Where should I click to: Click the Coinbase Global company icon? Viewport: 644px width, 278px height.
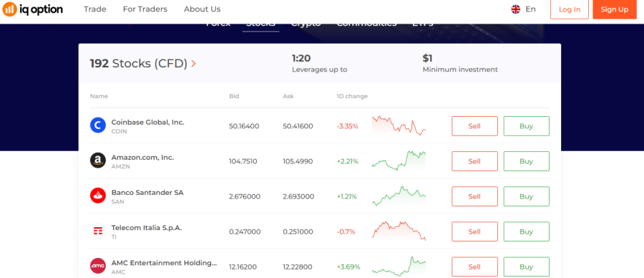(98, 125)
